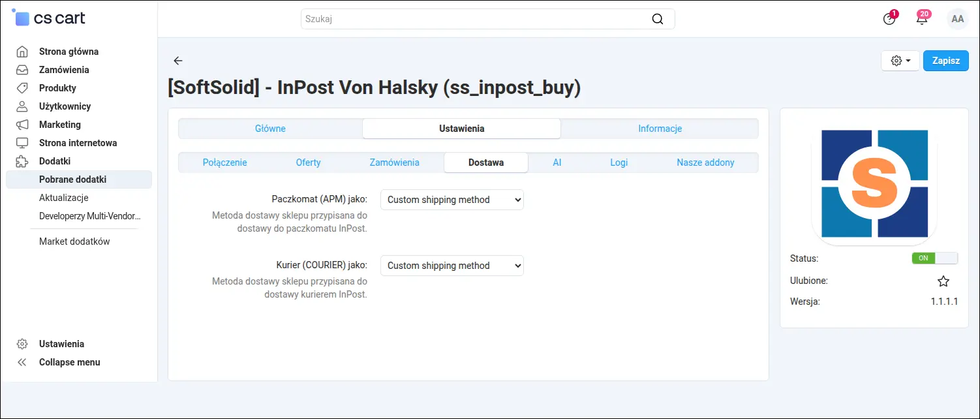Click the tag icon beside Produkty
The image size is (980, 419).
click(22, 88)
